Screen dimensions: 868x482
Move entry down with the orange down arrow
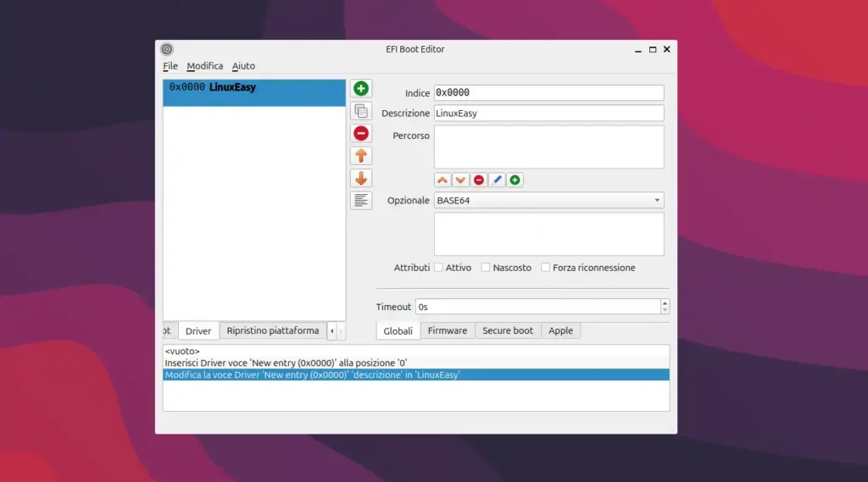(361, 178)
